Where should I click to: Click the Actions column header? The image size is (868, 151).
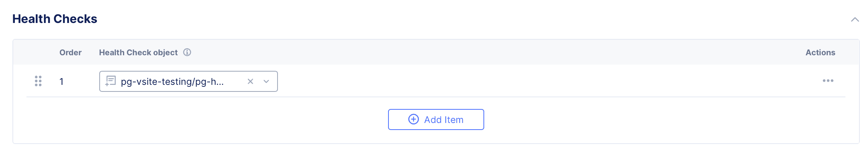pyautogui.click(x=820, y=53)
